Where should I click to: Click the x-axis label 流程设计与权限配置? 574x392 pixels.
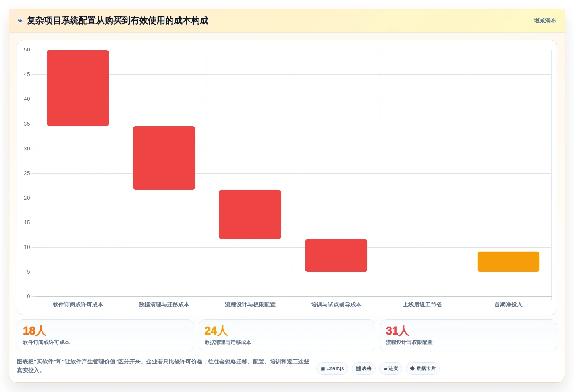pos(250,305)
